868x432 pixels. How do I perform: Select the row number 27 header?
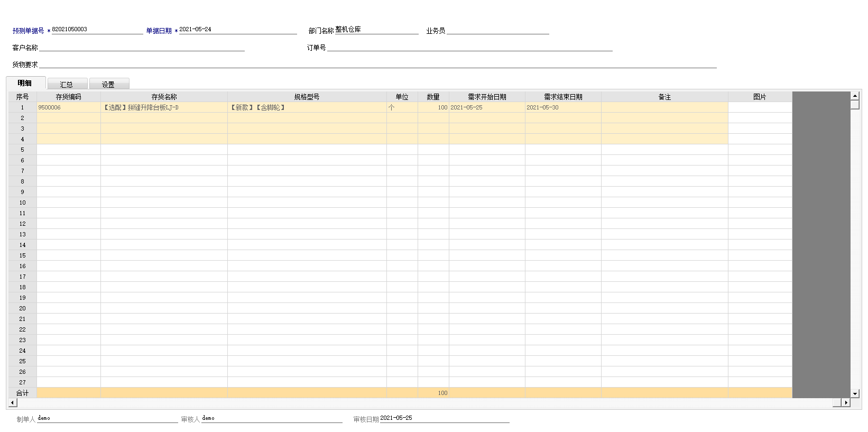(23, 382)
